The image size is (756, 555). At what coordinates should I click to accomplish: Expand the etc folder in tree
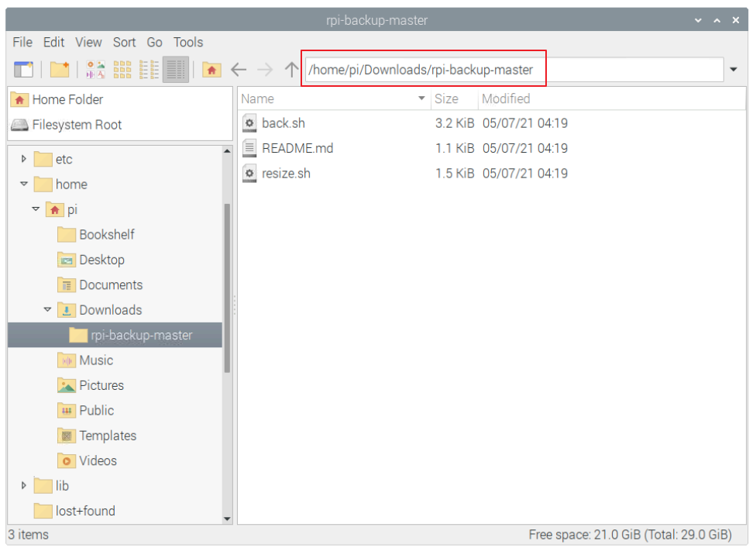pyautogui.click(x=24, y=159)
